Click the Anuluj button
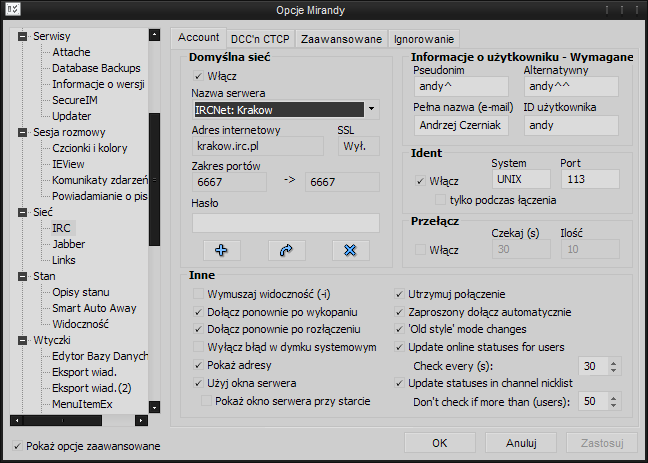 (x=521, y=443)
